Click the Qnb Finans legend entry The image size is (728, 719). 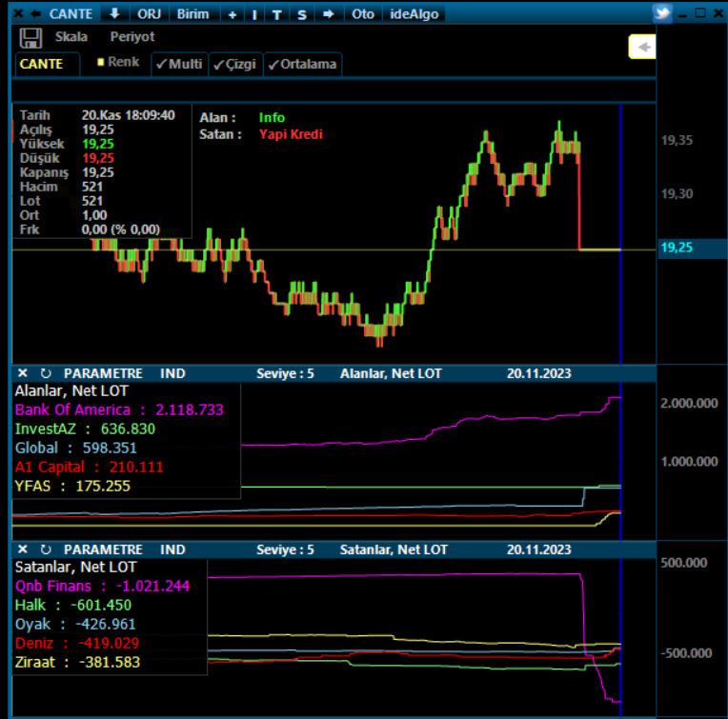click(103, 586)
